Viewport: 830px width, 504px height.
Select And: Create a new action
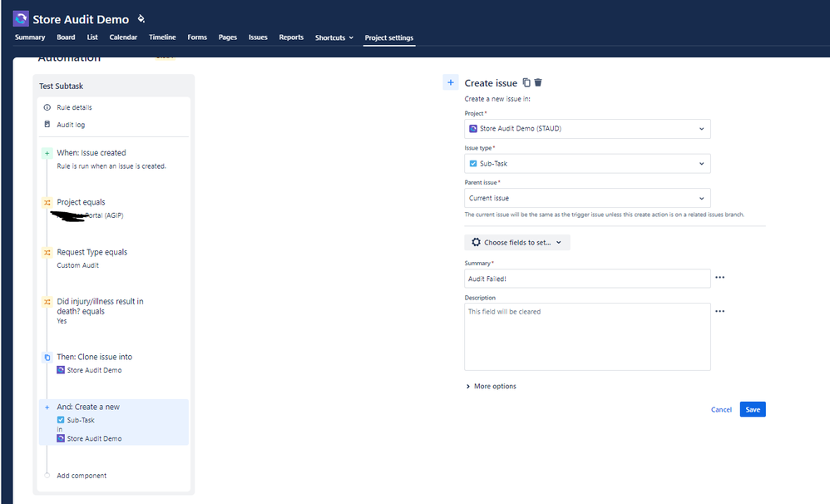[x=114, y=422]
